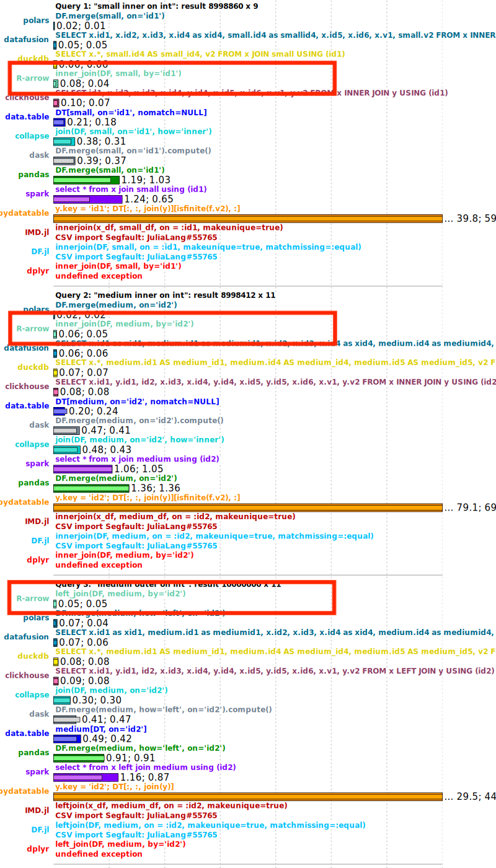The image size is (496, 868).
Task: Click the green pandas bar in Query 2
Action: pos(91,488)
